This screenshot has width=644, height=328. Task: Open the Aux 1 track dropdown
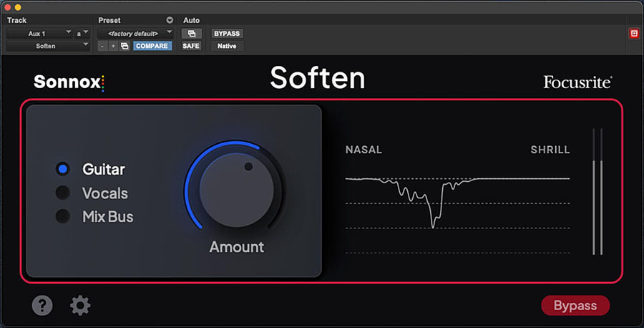tap(39, 34)
